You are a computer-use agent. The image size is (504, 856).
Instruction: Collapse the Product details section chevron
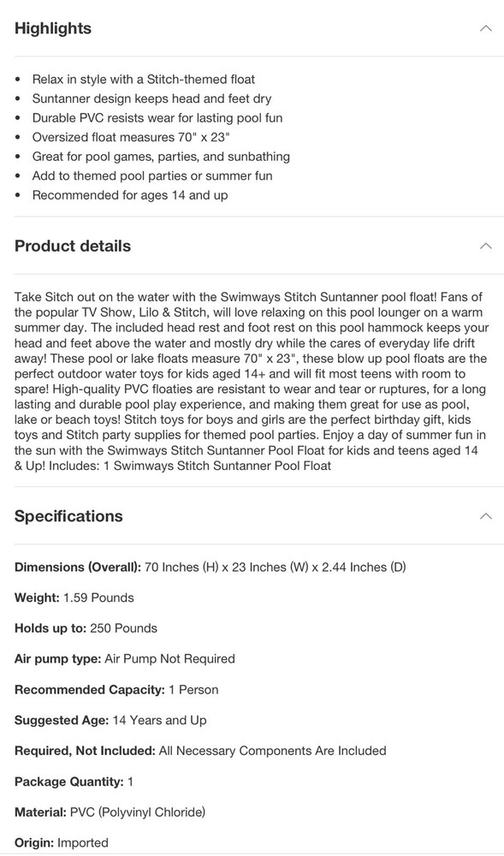[486, 246]
